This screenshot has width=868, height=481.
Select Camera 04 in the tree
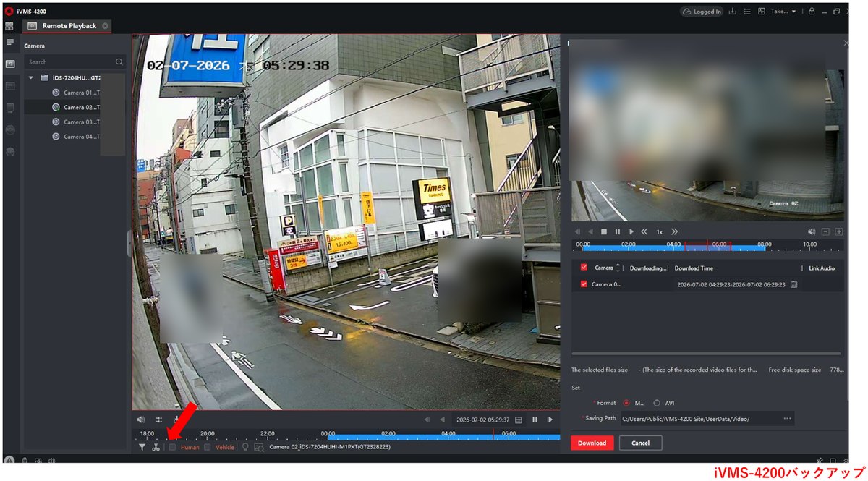tap(75, 137)
